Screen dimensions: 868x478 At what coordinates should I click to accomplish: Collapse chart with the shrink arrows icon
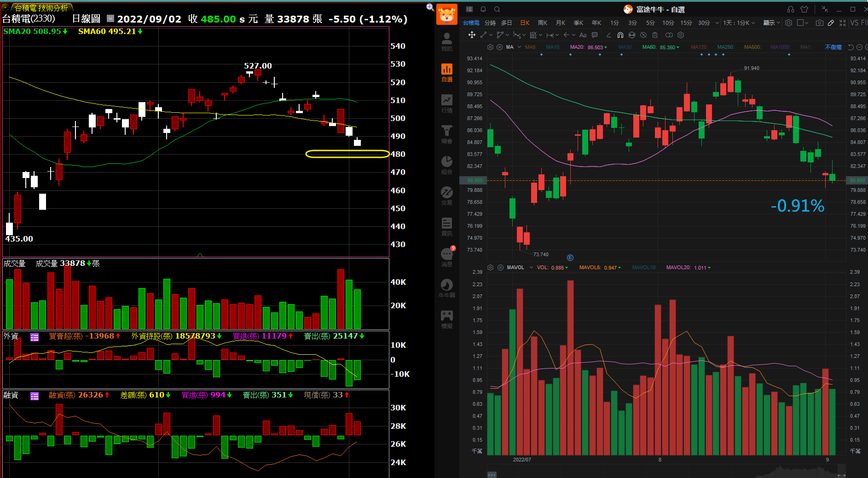[843, 23]
